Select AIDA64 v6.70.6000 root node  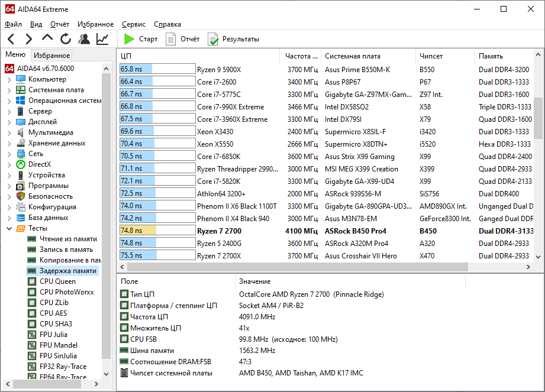(x=39, y=69)
